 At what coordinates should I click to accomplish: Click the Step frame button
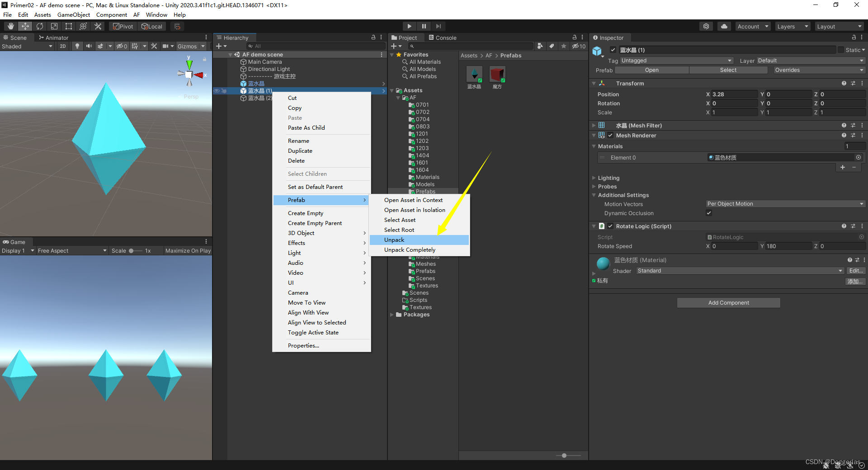438,26
